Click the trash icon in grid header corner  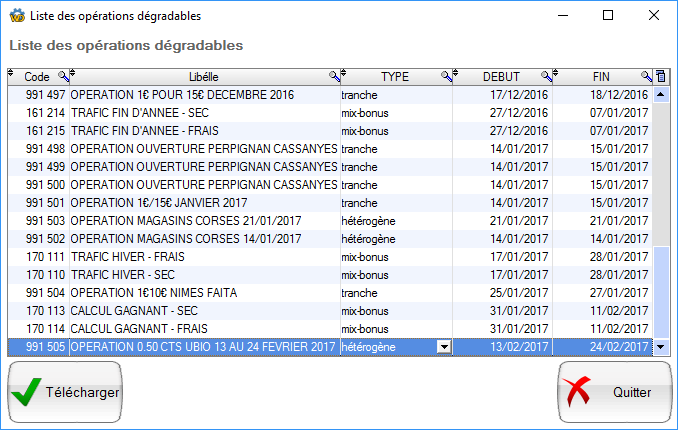pos(660,76)
